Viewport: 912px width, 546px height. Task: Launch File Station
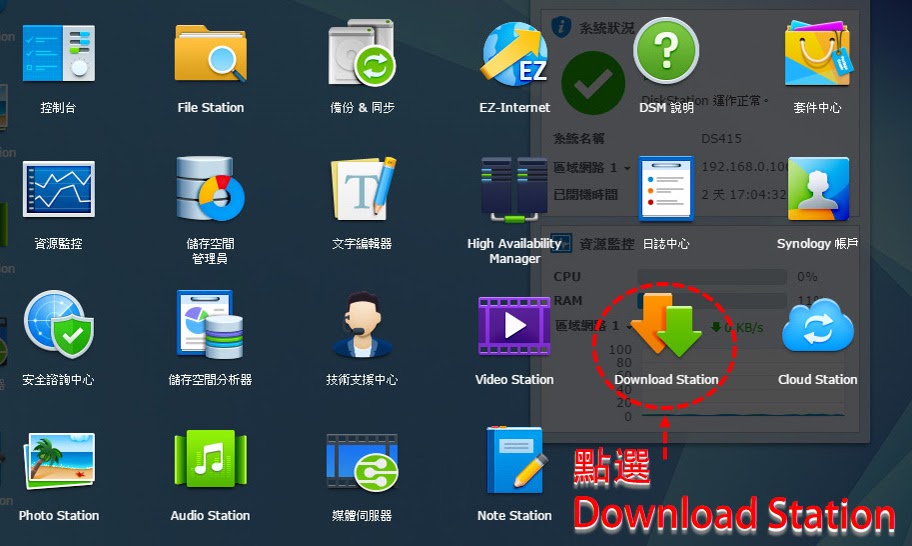211,53
